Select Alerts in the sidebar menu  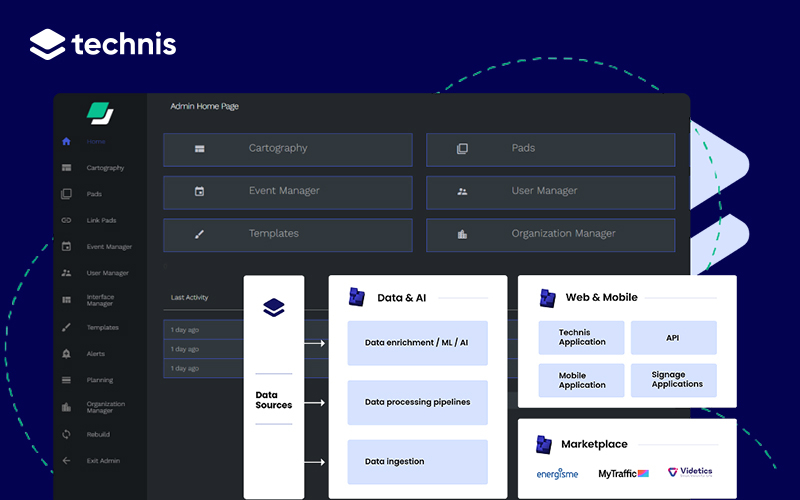(x=95, y=354)
